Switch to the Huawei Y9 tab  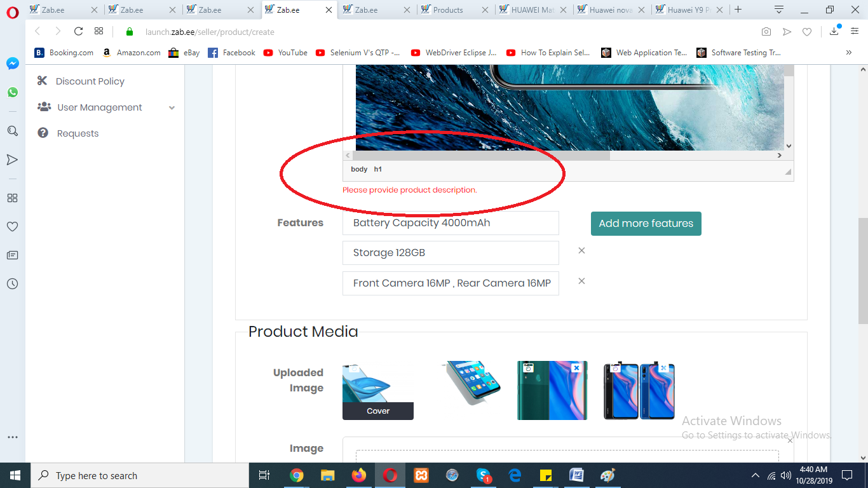[x=689, y=10]
